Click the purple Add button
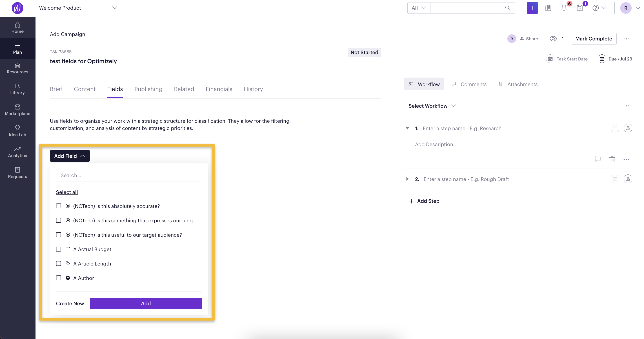The width and height of the screenshot is (644, 339). [x=146, y=303]
